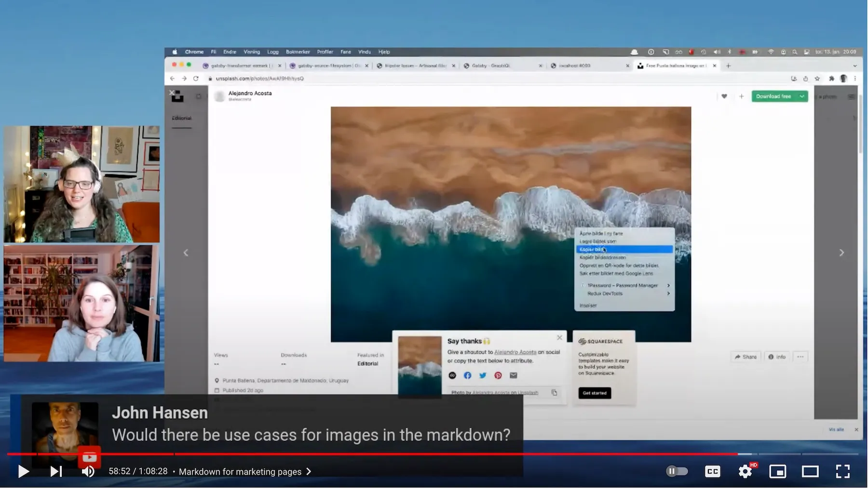Mute the video volume
The height and width of the screenshot is (489, 868).
pyautogui.click(x=88, y=471)
